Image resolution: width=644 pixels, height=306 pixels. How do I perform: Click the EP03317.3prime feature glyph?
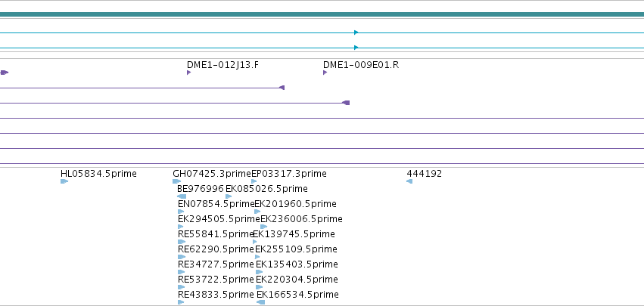(x=254, y=181)
